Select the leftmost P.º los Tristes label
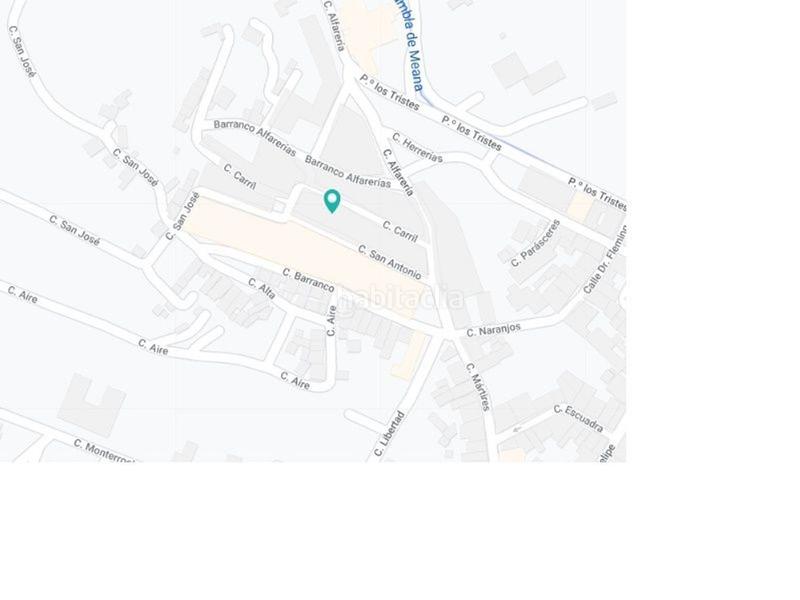 point(389,92)
